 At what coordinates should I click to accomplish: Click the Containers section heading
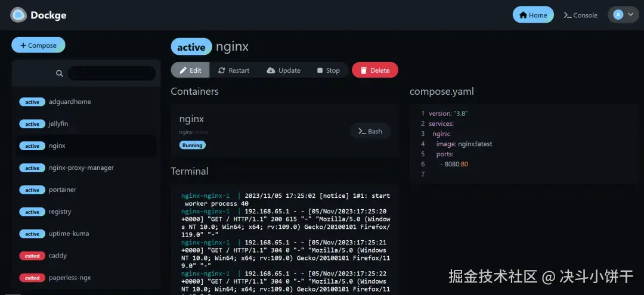point(194,91)
